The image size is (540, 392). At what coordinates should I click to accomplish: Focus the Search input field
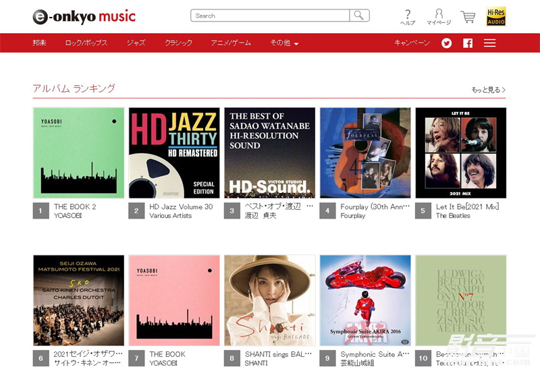click(x=271, y=16)
